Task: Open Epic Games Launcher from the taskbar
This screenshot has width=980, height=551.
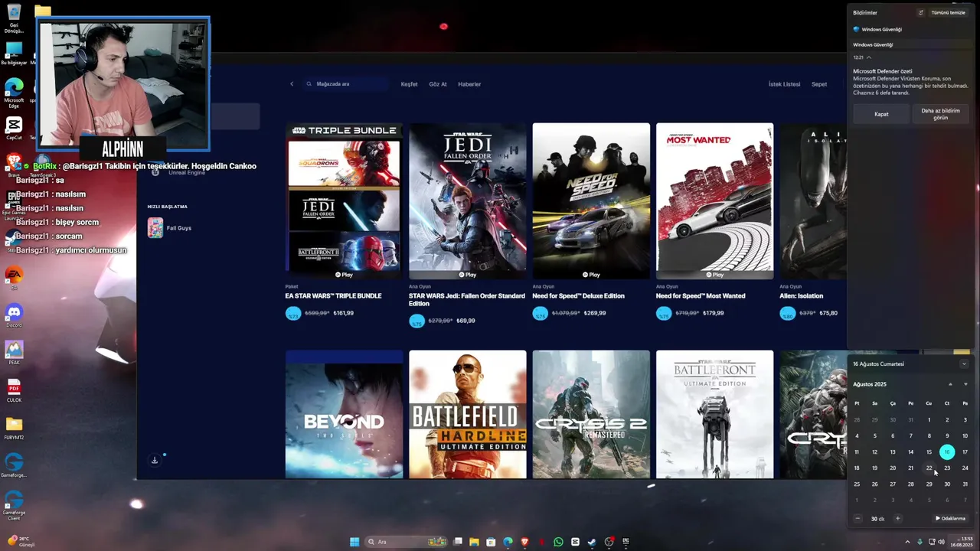Action: point(626,542)
